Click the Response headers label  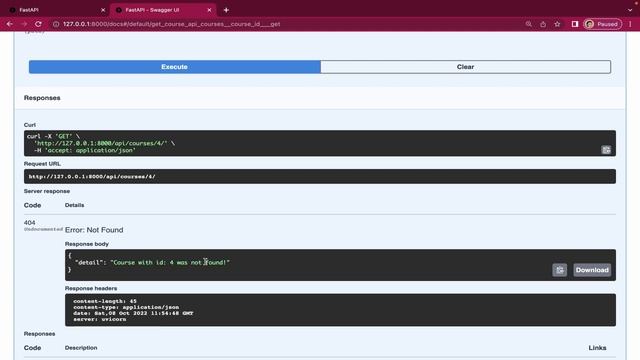(x=91, y=288)
